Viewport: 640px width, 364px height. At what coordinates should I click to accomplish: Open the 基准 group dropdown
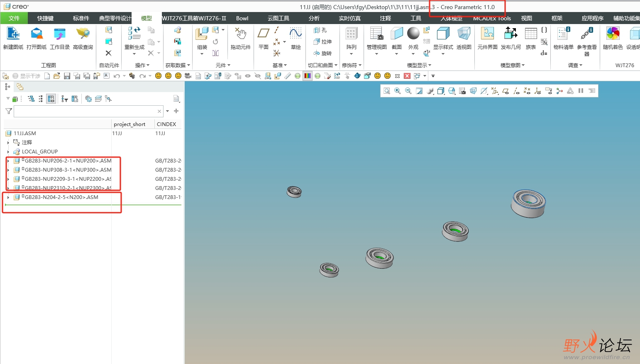click(280, 65)
